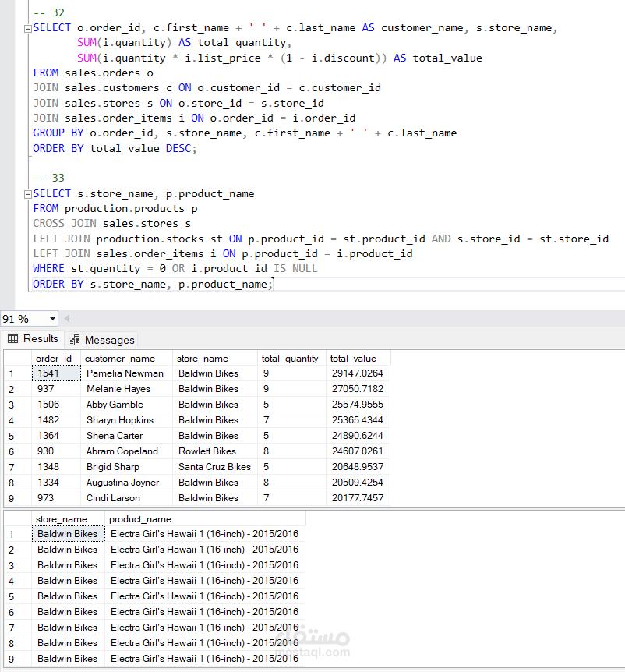Screen dimensions: 625x672
Task: Click the Rowlett Bikes store cell
Action: (209, 451)
